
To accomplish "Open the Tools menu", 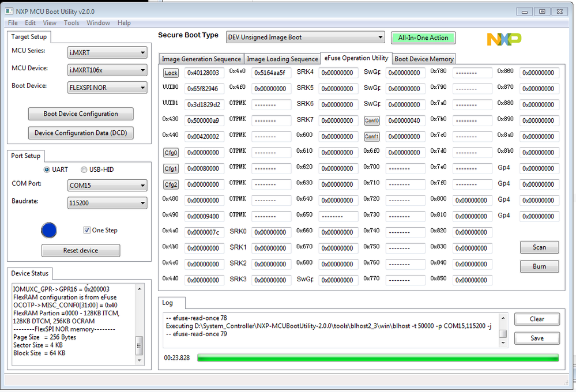I will click(x=71, y=23).
